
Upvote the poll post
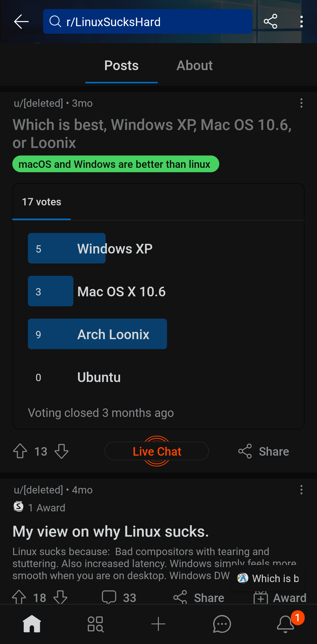click(x=20, y=451)
